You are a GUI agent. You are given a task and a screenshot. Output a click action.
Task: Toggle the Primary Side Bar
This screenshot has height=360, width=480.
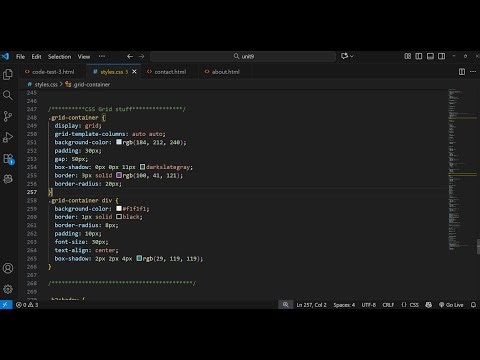419,56
